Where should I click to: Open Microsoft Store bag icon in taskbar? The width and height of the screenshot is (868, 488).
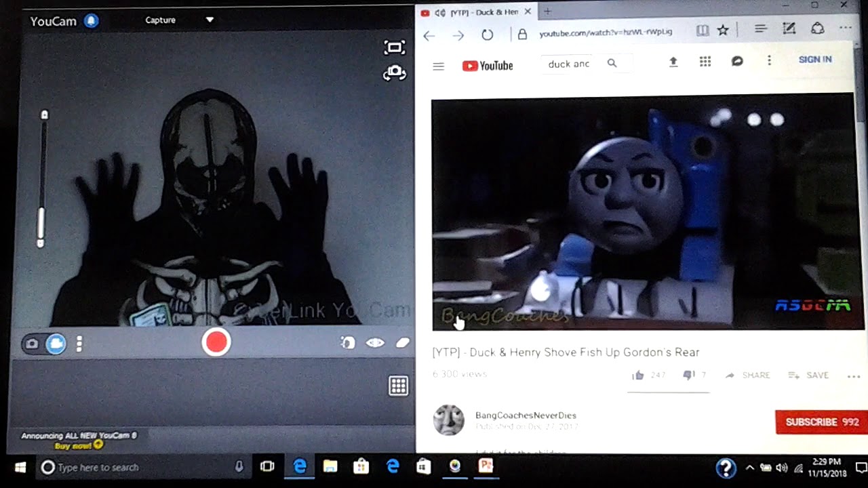point(361,466)
